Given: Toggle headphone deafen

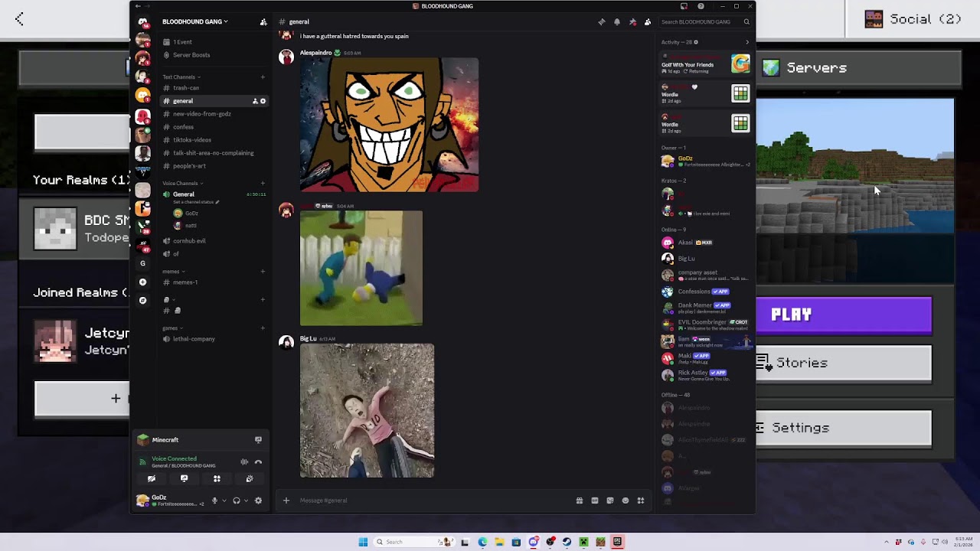Looking at the screenshot, I should [236, 500].
